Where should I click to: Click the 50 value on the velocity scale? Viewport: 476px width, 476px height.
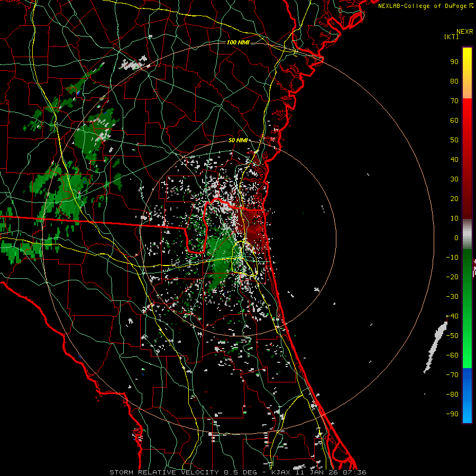[x=454, y=140]
